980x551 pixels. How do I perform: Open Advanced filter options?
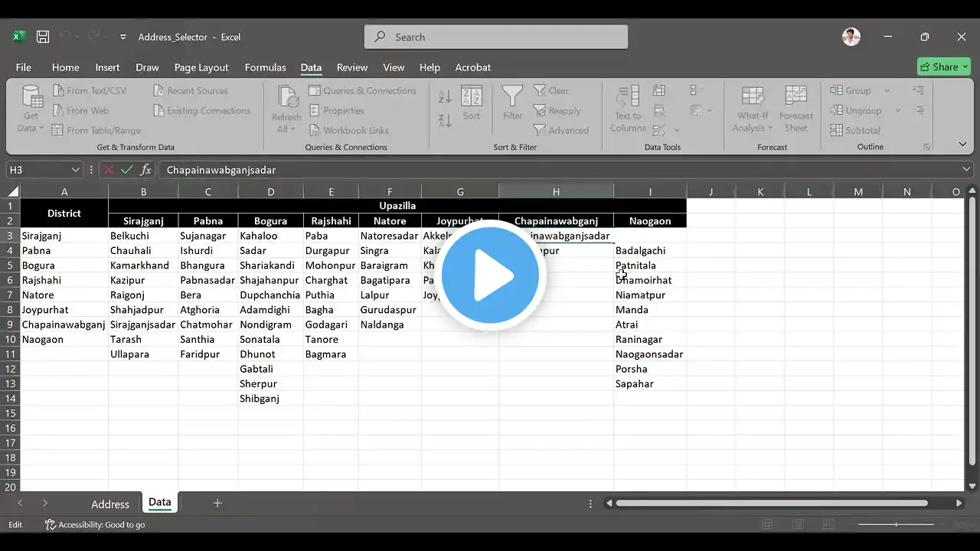coord(561,130)
